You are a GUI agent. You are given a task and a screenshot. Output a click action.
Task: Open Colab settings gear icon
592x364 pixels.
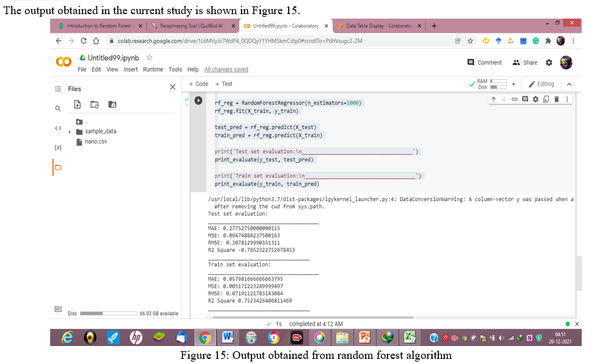click(x=549, y=63)
